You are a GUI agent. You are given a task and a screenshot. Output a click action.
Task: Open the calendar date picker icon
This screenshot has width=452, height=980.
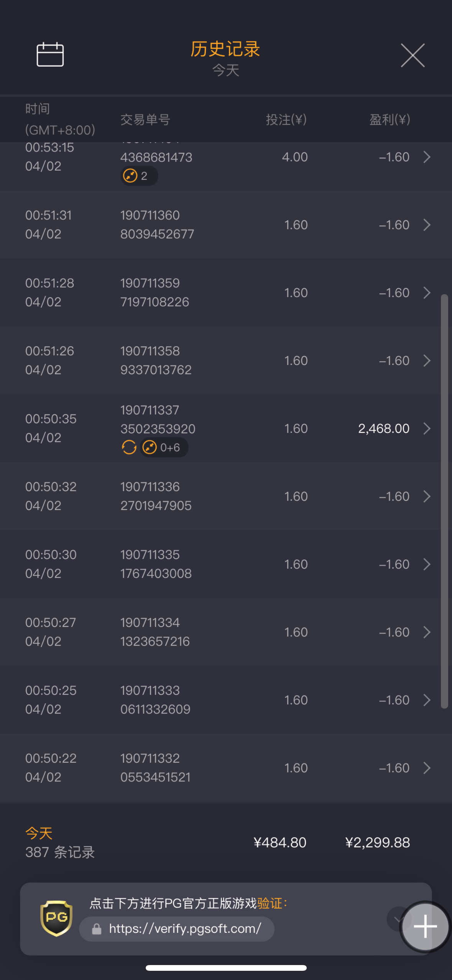click(50, 54)
